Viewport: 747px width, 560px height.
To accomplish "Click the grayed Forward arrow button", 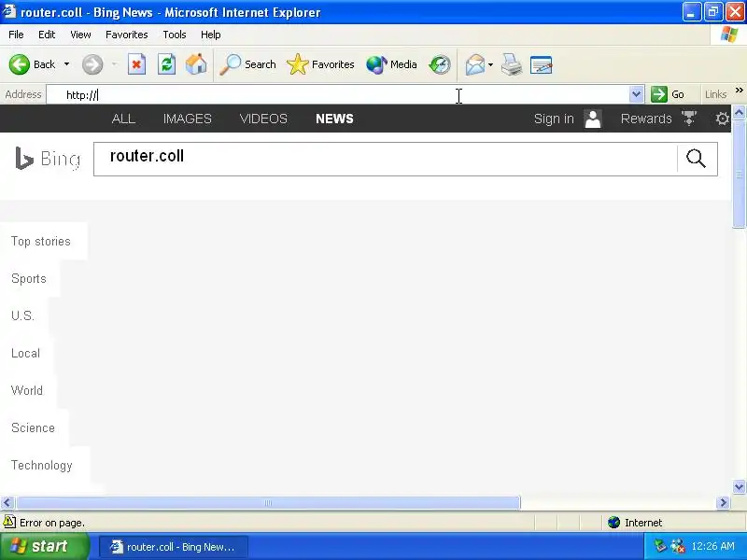I will pyautogui.click(x=92, y=64).
